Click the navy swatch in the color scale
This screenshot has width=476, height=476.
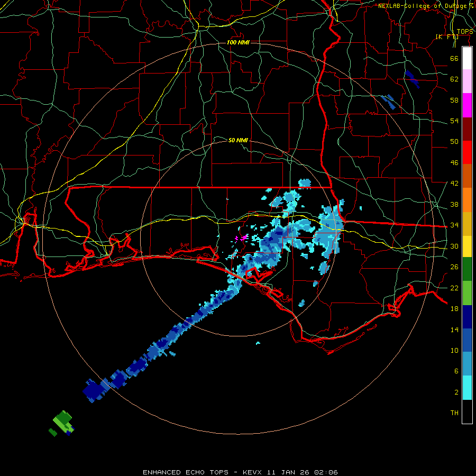tap(467, 317)
